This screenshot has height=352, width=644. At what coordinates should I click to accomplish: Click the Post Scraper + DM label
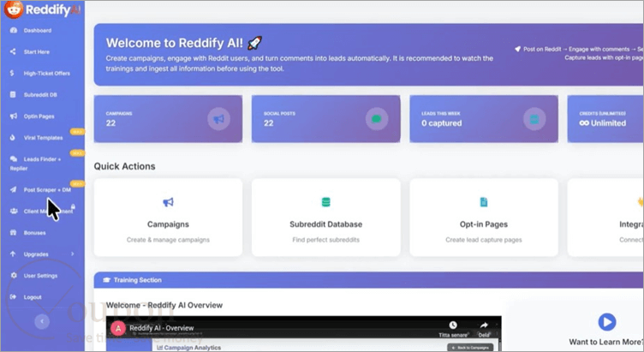(47, 190)
